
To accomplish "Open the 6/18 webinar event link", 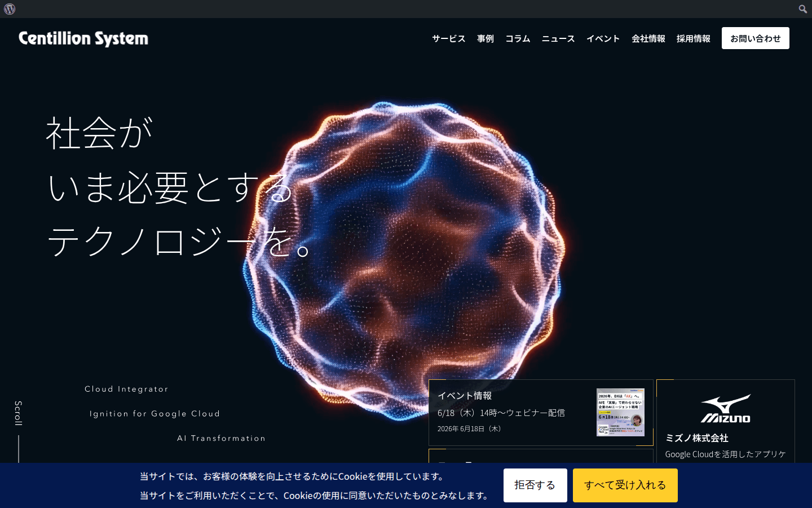I will [x=501, y=413].
